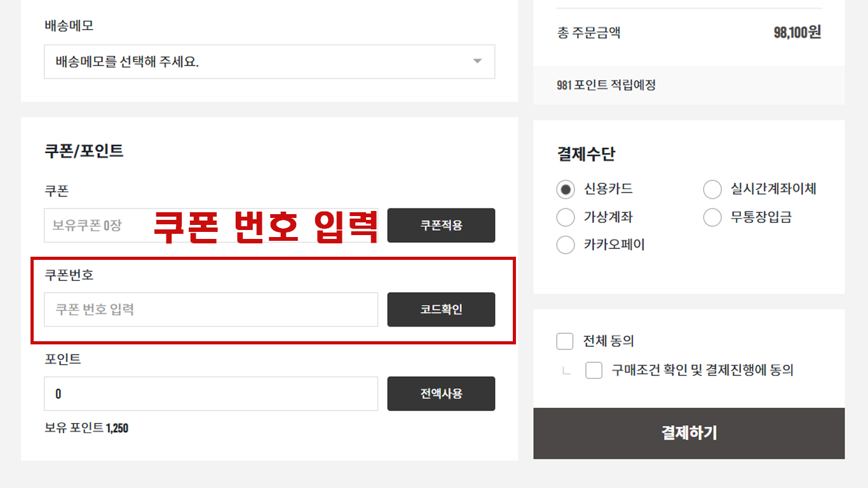Click the 981 포인트 적립예정 text
Screen dimensions: 868x488
(x=606, y=85)
